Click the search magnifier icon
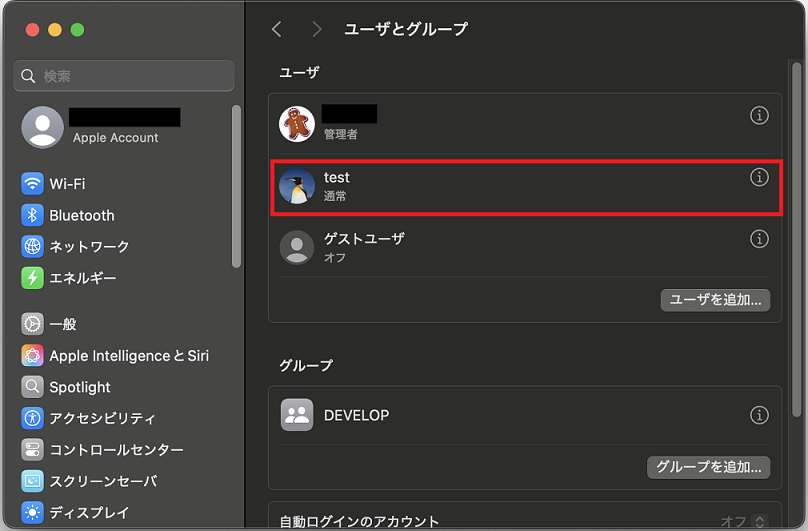The height and width of the screenshot is (531, 808). click(x=28, y=76)
